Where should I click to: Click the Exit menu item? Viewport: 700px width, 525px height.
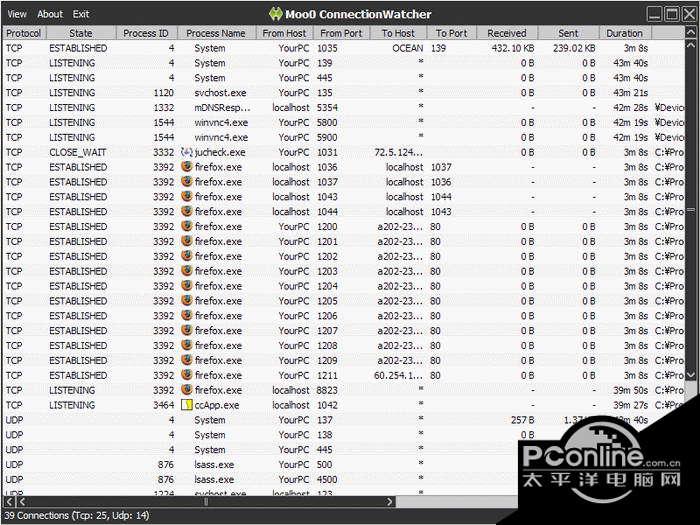point(81,14)
